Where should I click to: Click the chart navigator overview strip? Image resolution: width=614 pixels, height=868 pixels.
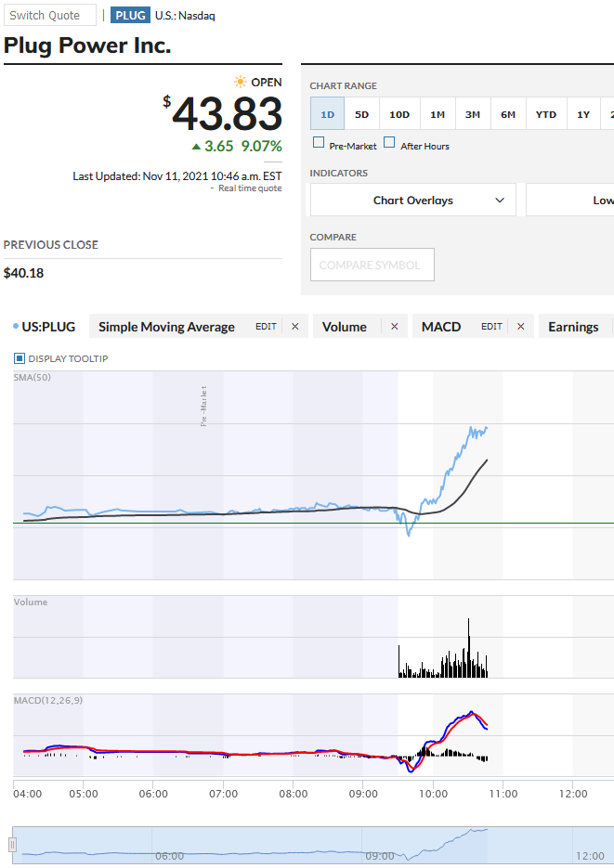pos(313,845)
